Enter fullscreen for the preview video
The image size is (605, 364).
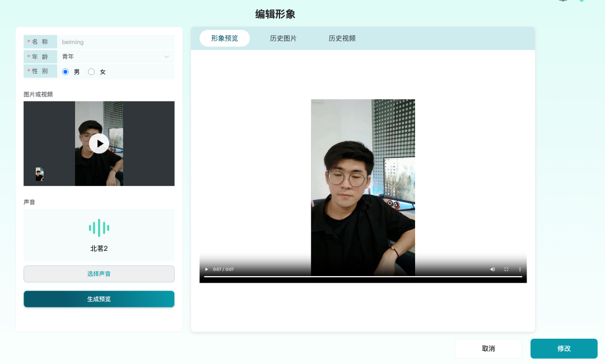(x=506, y=269)
